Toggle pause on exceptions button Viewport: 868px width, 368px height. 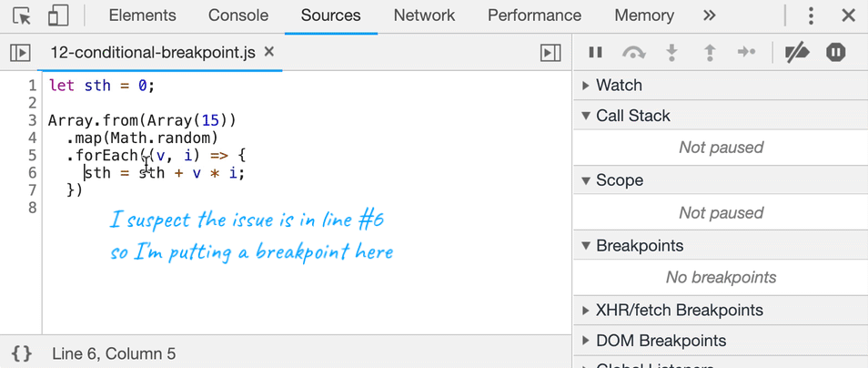[836, 52]
